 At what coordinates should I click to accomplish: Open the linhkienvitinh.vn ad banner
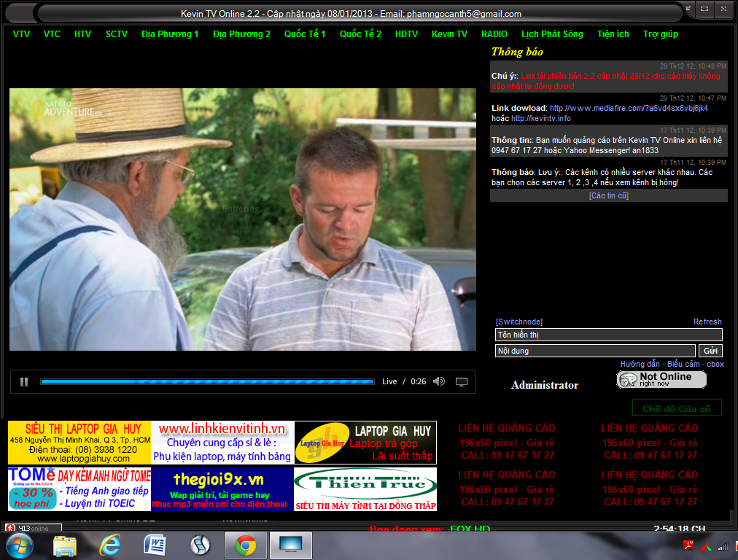(x=222, y=443)
